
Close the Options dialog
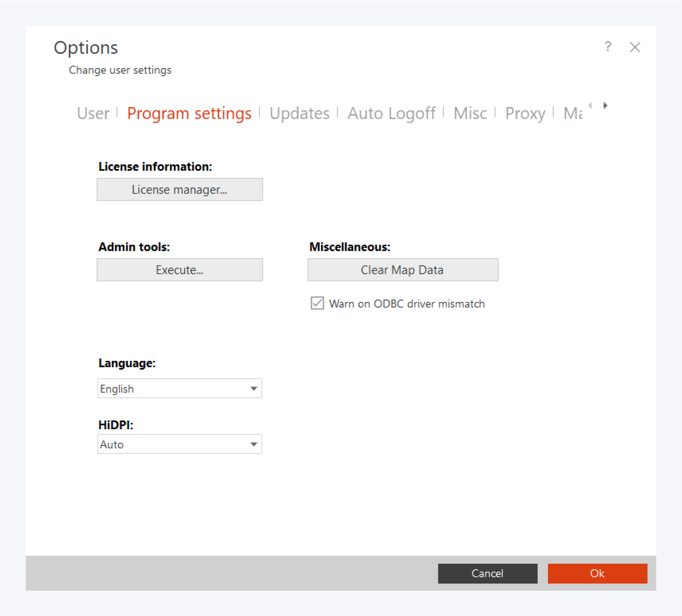tap(635, 47)
